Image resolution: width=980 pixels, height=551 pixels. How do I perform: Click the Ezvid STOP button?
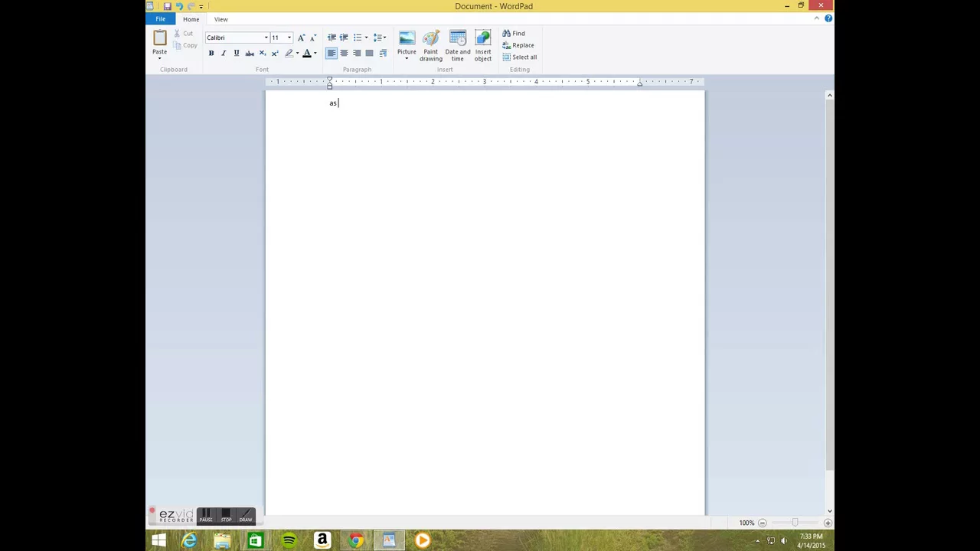pos(226,515)
